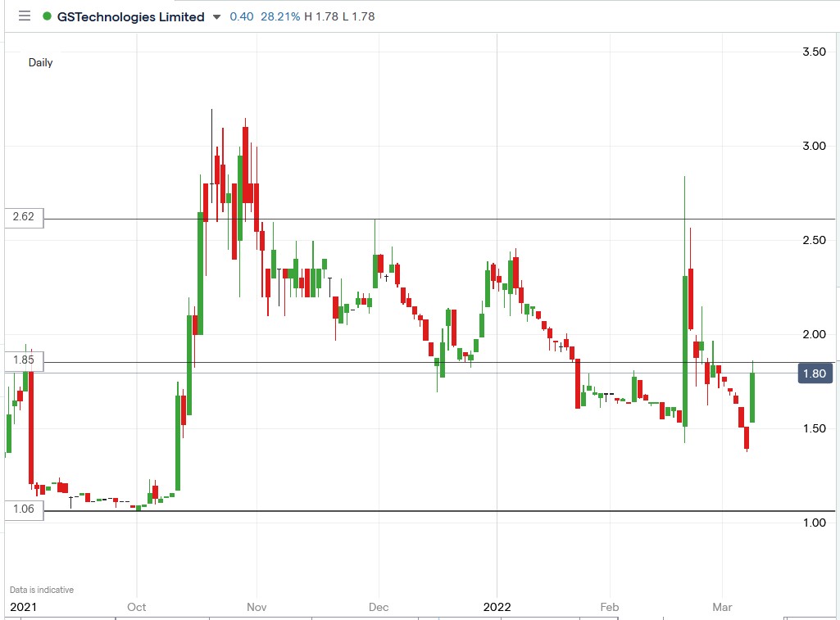The height and width of the screenshot is (620, 840).
Task: Select the GSTechnologies Limited symbol name
Action: (131, 16)
